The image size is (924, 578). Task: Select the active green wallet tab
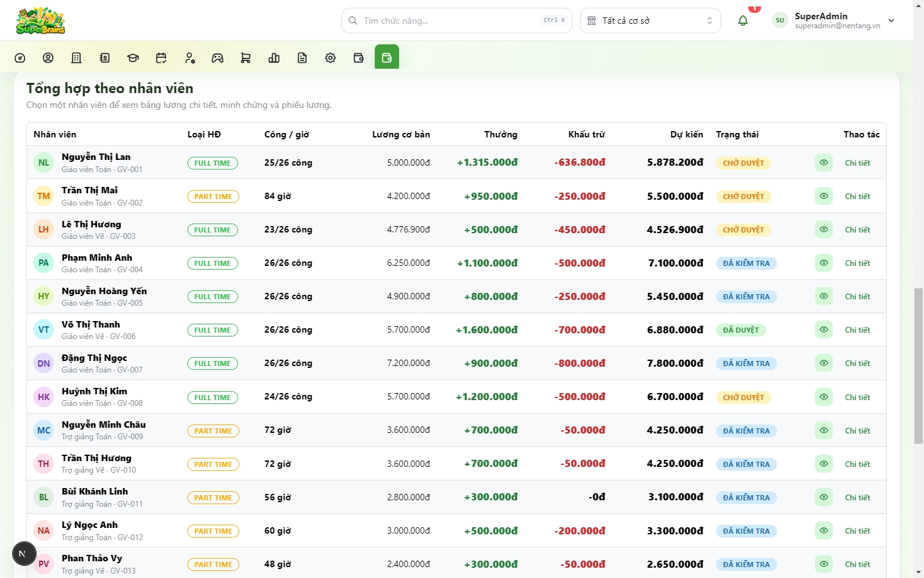pyautogui.click(x=387, y=57)
